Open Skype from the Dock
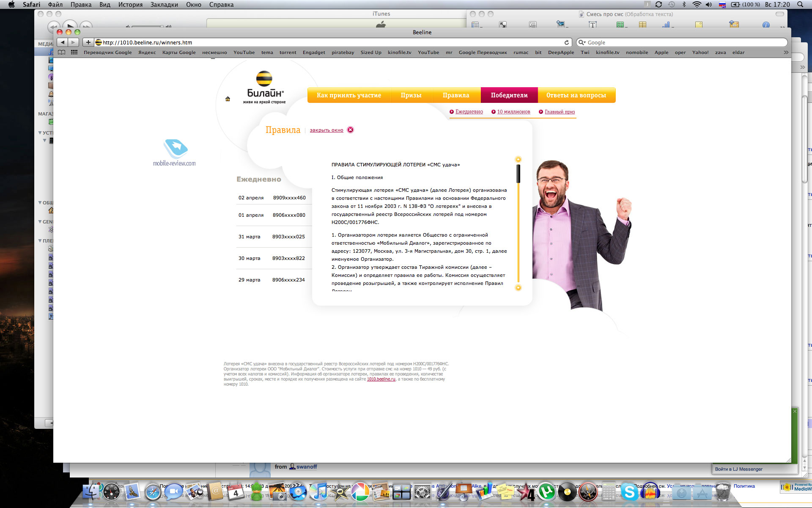The height and width of the screenshot is (508, 812). (x=629, y=492)
